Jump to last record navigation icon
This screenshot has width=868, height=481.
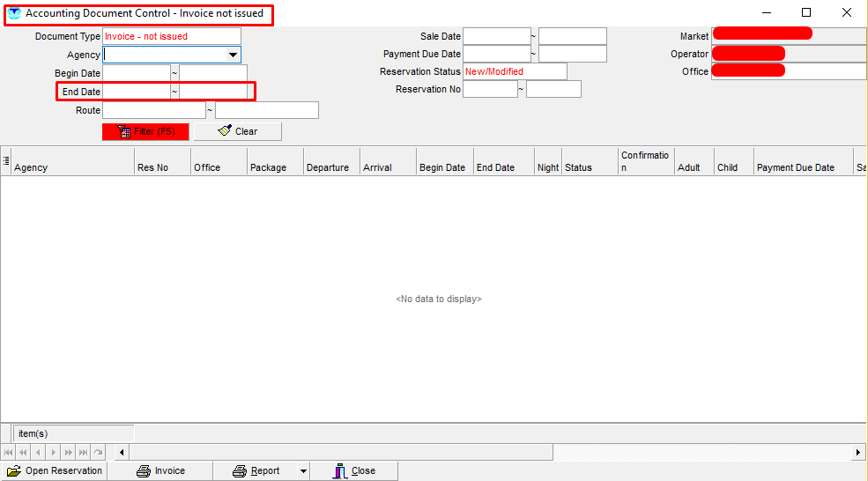click(x=83, y=452)
